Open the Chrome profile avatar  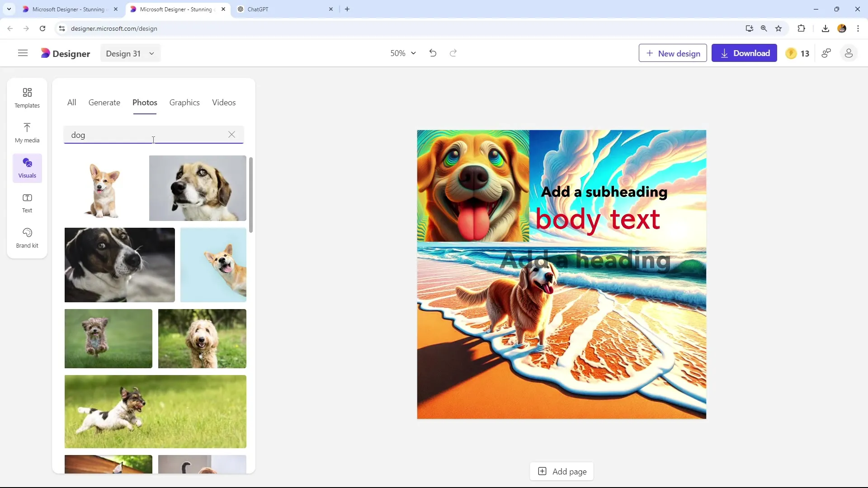[842, 28]
